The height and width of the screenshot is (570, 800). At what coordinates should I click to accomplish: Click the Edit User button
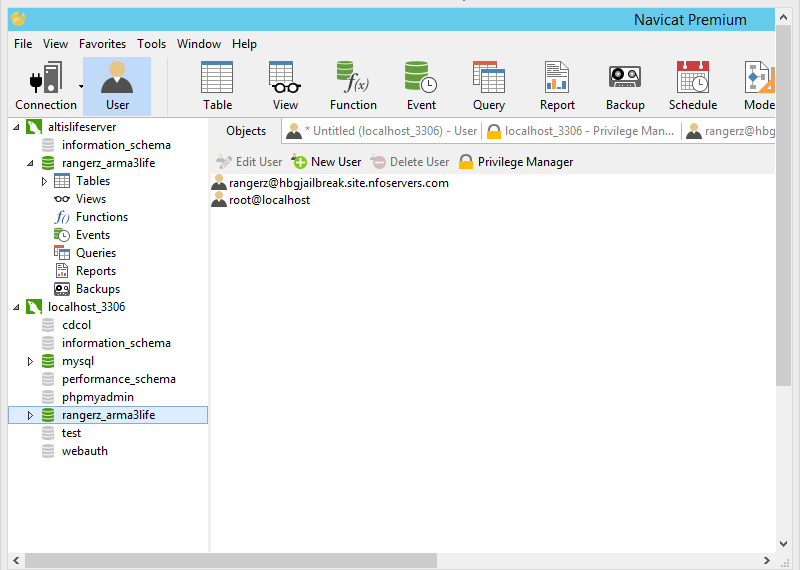[x=249, y=162]
